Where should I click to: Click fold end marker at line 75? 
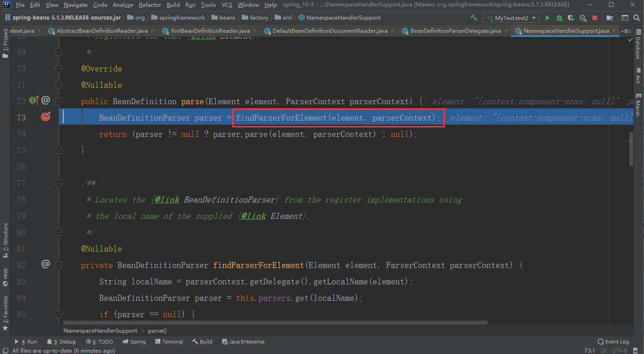tap(59, 151)
